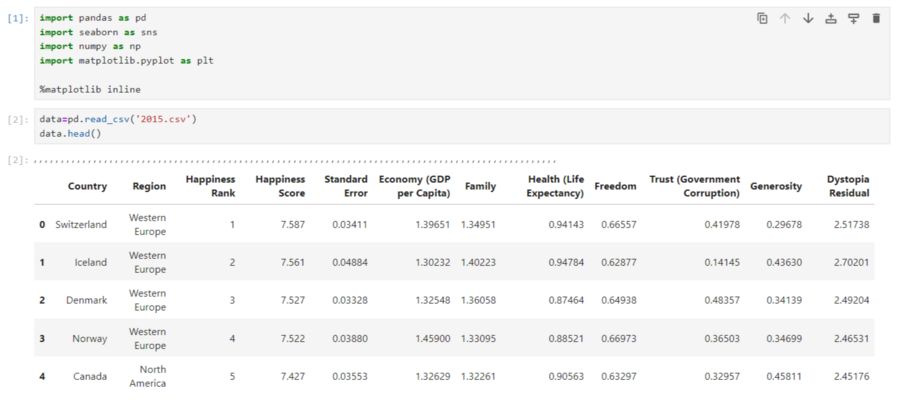The width and height of the screenshot is (900, 400).
Task: Click the move cell up arrow
Action: (785, 18)
